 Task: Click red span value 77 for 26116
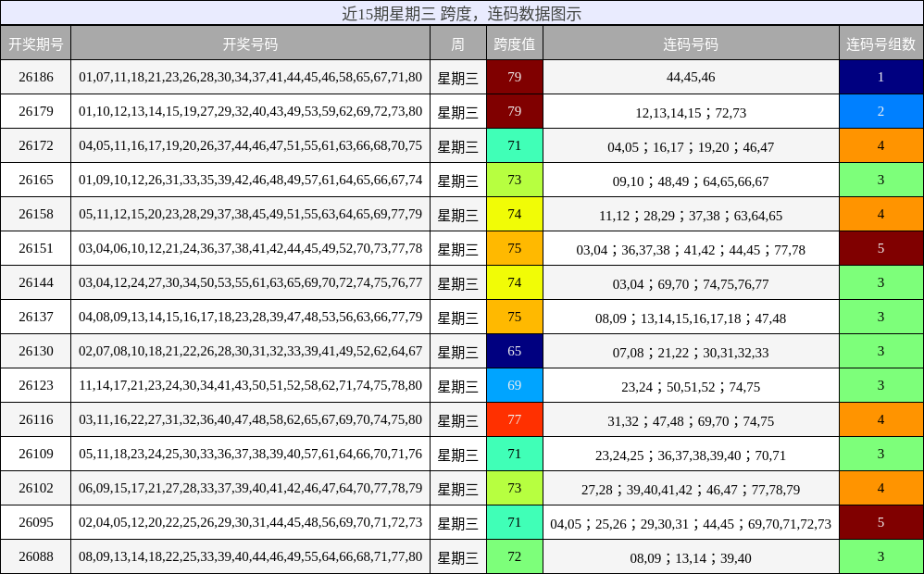coord(515,419)
